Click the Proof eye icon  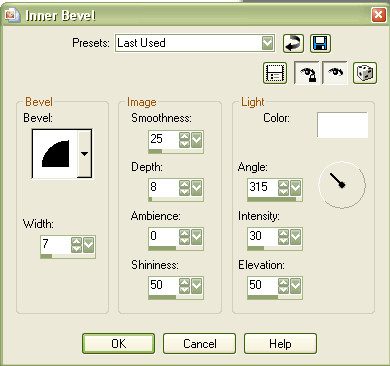point(335,73)
